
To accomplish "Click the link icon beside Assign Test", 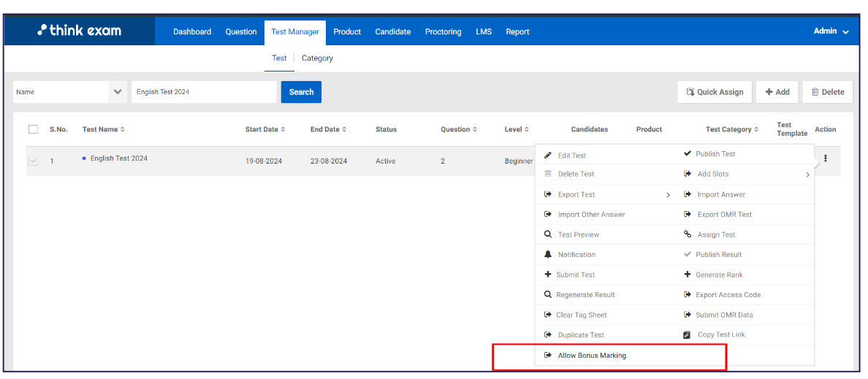I will (687, 234).
